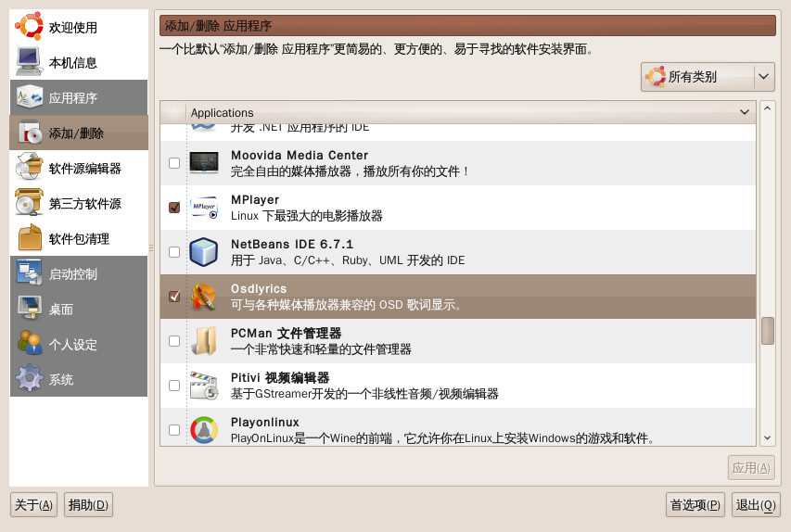Click the 首选项(P) button
Image resolution: width=791 pixels, height=532 pixels.
tap(695, 505)
